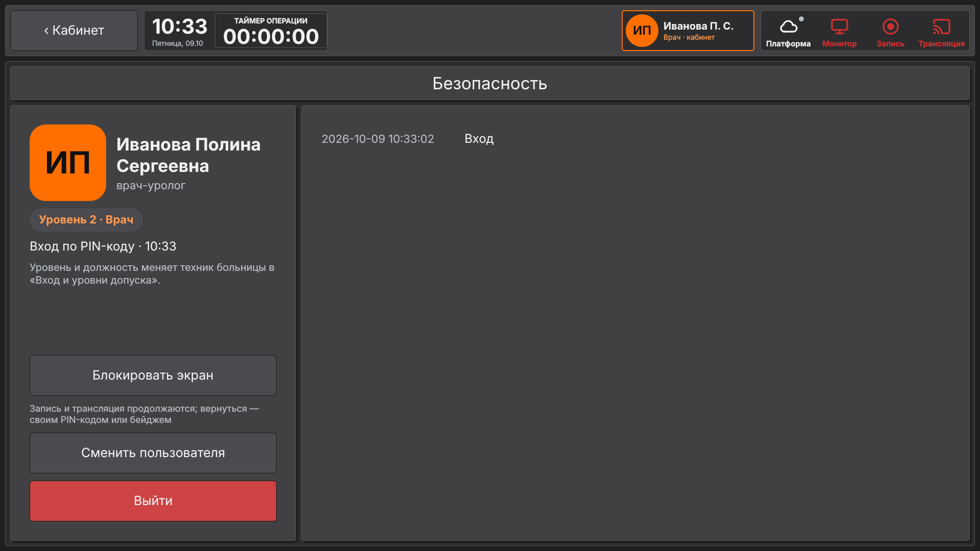Open the Иванова П. С. user badge

pos(688,31)
